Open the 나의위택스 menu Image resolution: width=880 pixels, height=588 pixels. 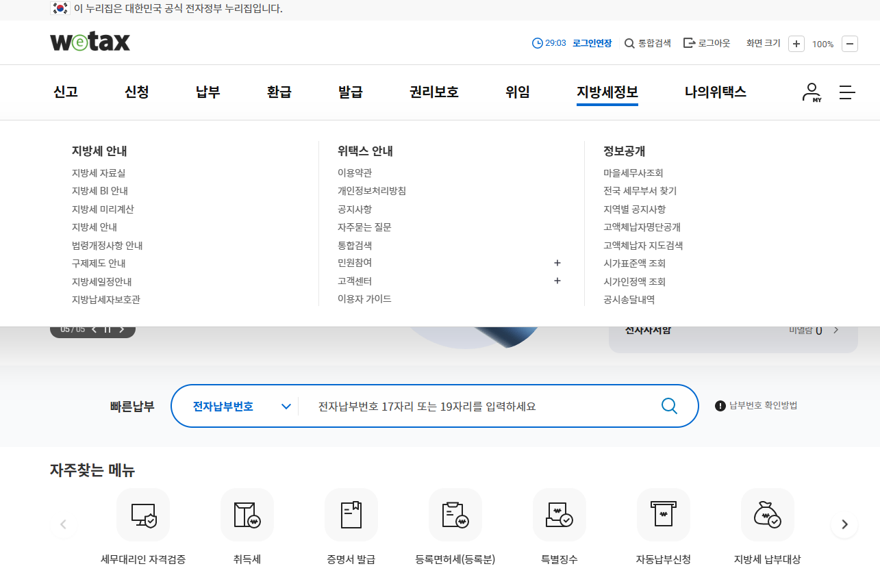click(x=716, y=92)
